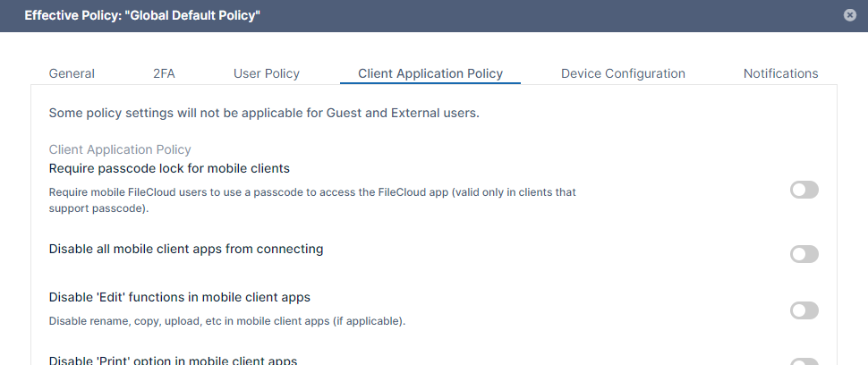Toggle disable all mobile client apps switch
This screenshot has width=868, height=365.
[804, 254]
